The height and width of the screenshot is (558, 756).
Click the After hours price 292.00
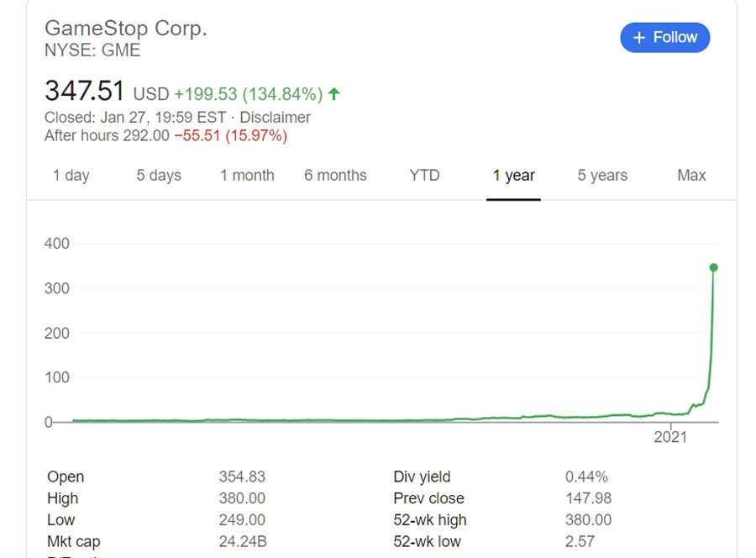tap(146, 135)
